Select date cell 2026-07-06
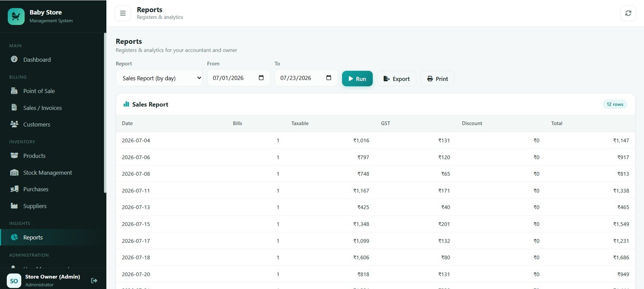The height and width of the screenshot is (289, 644). (x=136, y=157)
